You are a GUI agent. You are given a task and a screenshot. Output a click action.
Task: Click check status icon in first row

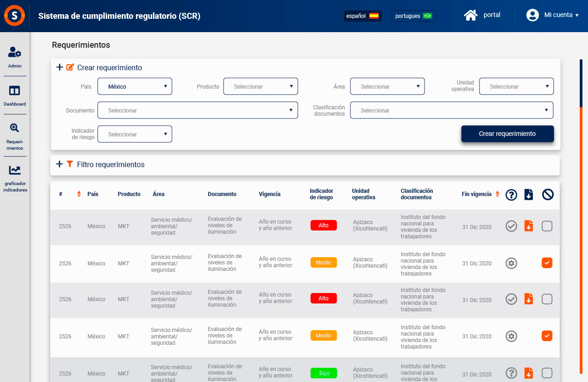(x=511, y=226)
